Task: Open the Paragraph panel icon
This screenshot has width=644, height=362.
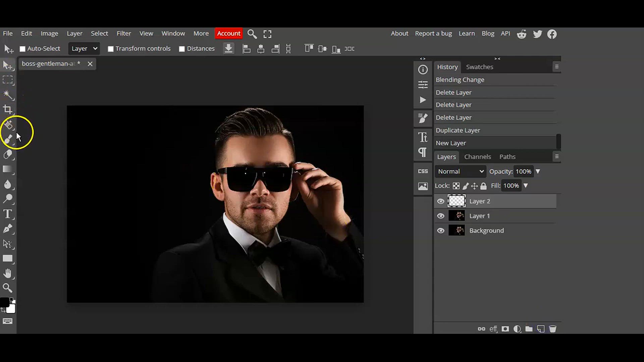Action: (x=423, y=153)
